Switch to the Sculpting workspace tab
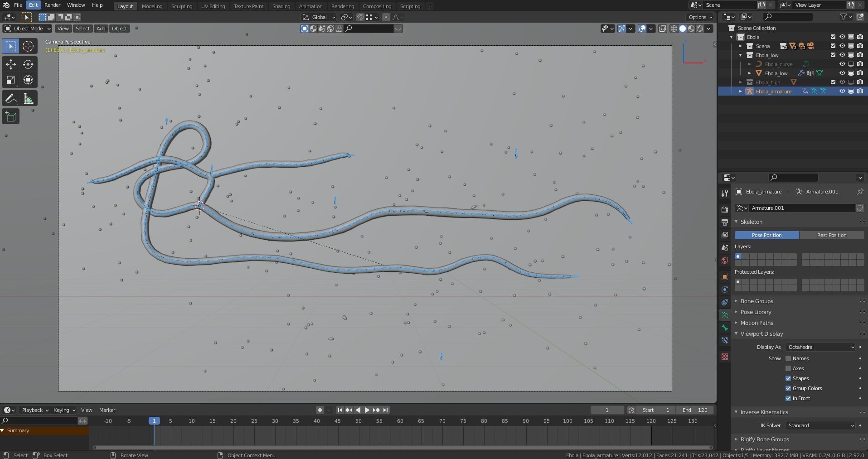Screen dimensions: 868x459 tap(182, 6)
